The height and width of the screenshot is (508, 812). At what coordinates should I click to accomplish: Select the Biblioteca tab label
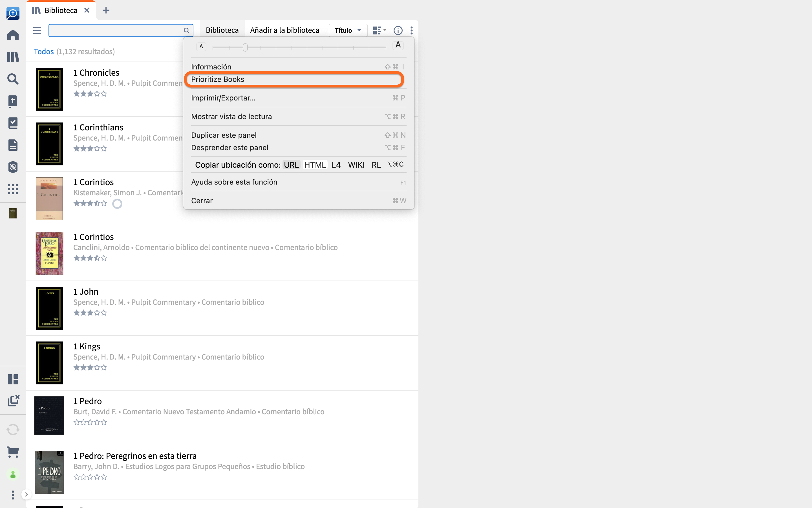(61, 10)
